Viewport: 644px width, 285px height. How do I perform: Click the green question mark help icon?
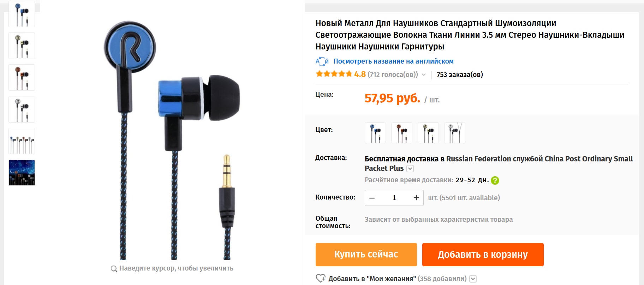tap(495, 180)
